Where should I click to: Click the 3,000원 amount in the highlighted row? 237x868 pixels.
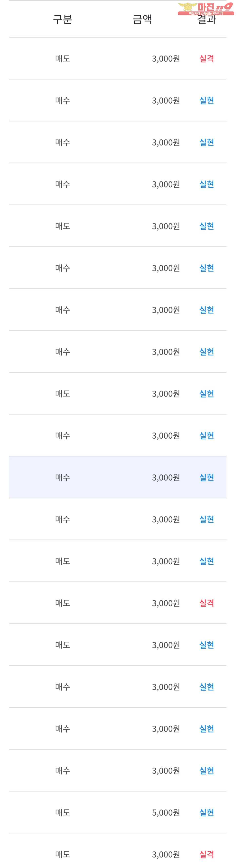pos(166,477)
